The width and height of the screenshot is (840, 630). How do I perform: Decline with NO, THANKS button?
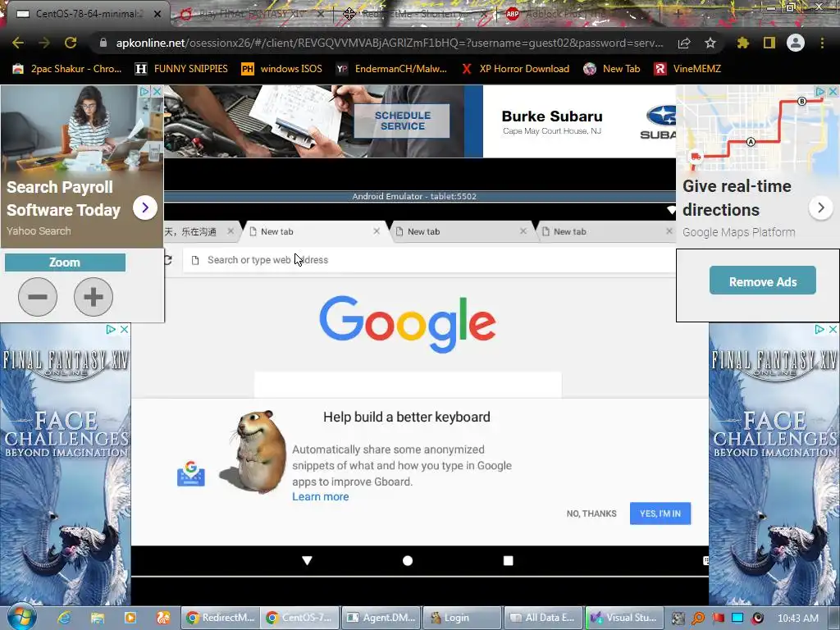(591, 514)
